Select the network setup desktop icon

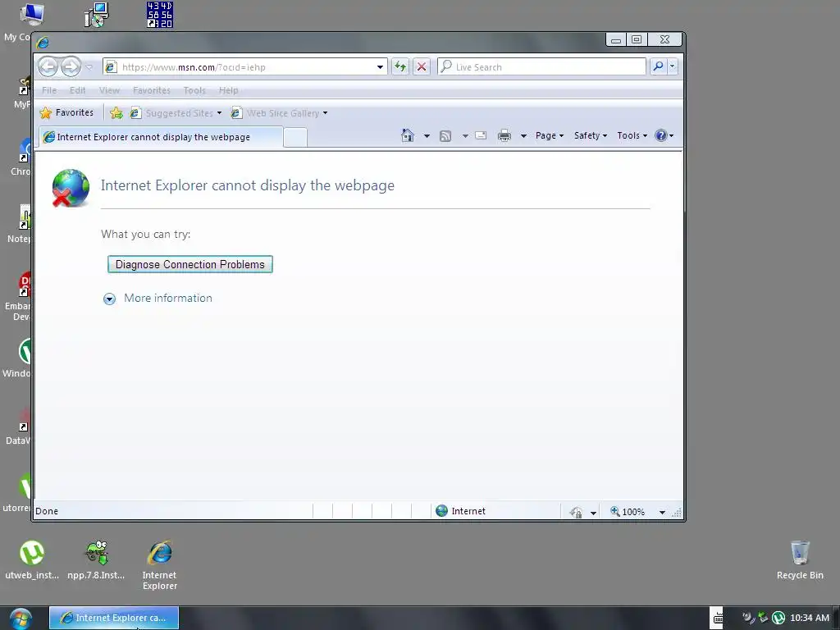coord(97,15)
